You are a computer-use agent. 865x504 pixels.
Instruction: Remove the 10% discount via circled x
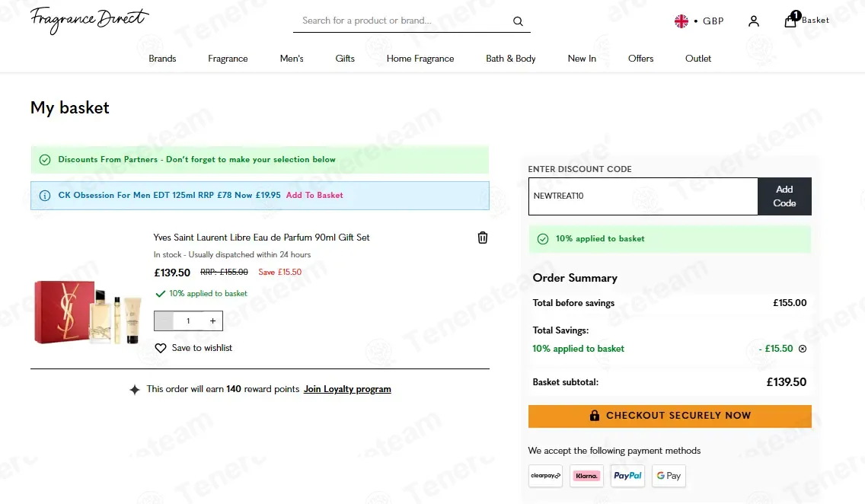click(x=803, y=349)
